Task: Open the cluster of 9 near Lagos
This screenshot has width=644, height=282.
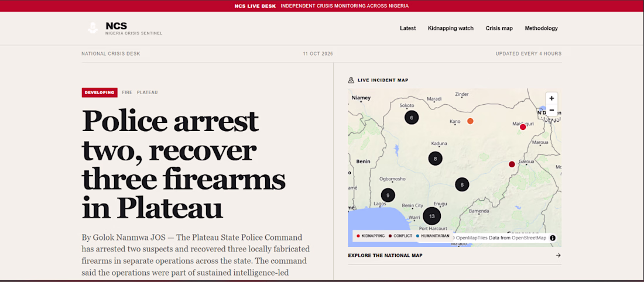Action: [x=388, y=195]
